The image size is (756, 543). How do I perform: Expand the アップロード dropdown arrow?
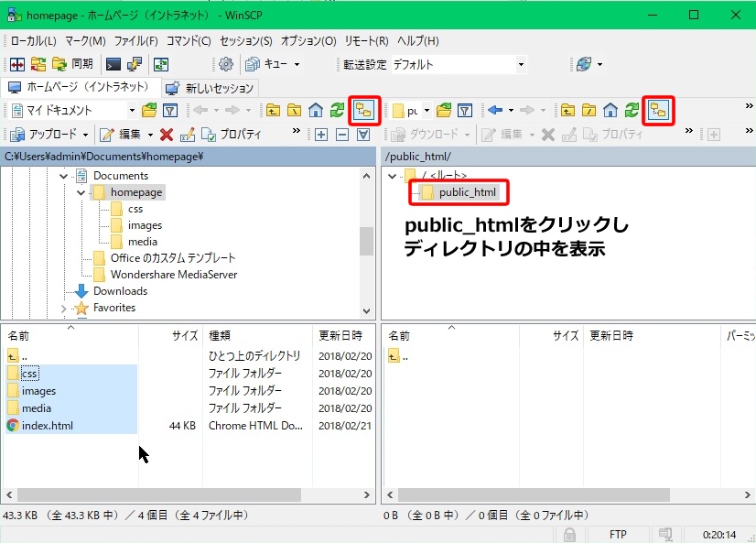(x=85, y=135)
